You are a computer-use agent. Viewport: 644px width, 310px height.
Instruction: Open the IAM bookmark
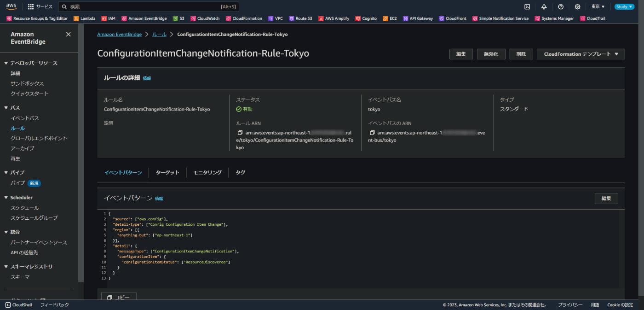click(x=108, y=18)
